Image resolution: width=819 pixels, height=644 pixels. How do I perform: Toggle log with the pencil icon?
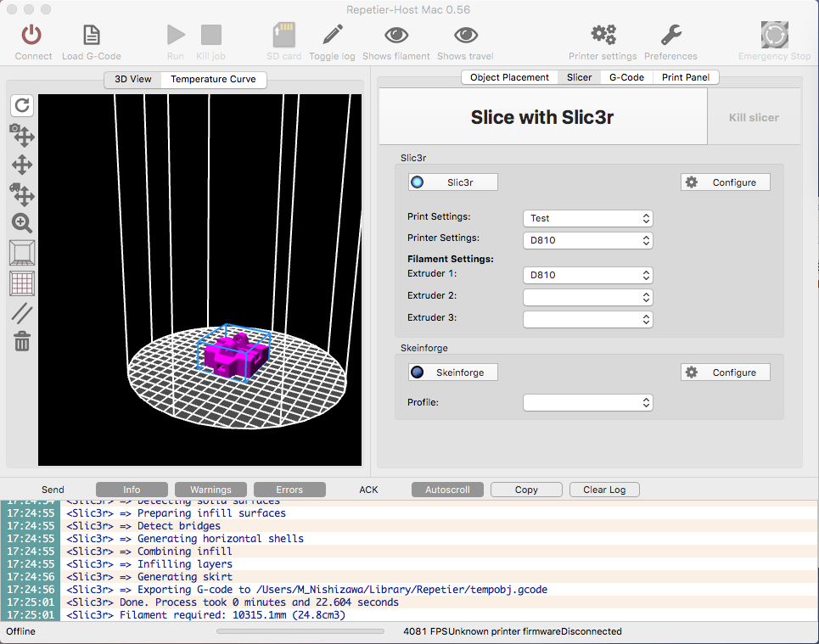332,35
